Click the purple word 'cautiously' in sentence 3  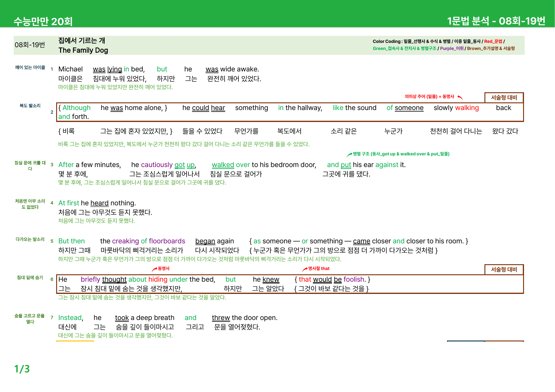point(157,165)
